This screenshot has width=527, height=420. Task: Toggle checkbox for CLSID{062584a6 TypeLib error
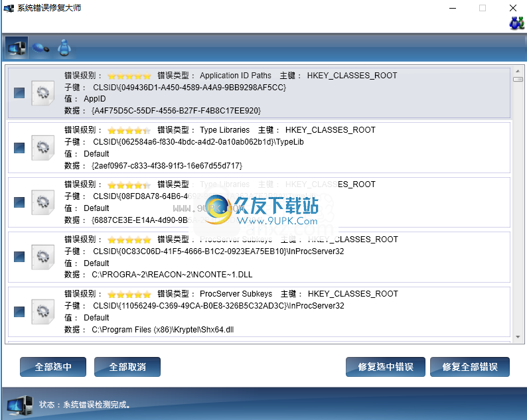[x=19, y=148]
